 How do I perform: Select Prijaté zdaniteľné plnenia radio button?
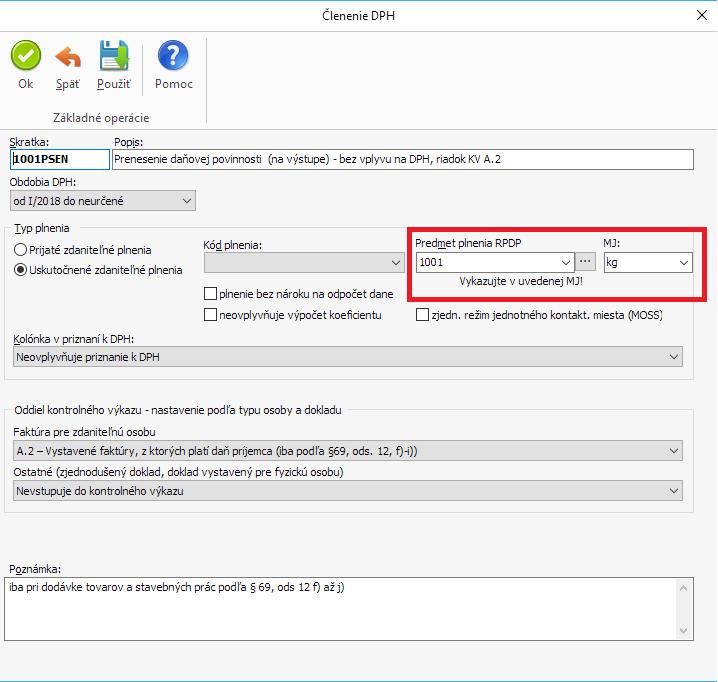[x=20, y=250]
